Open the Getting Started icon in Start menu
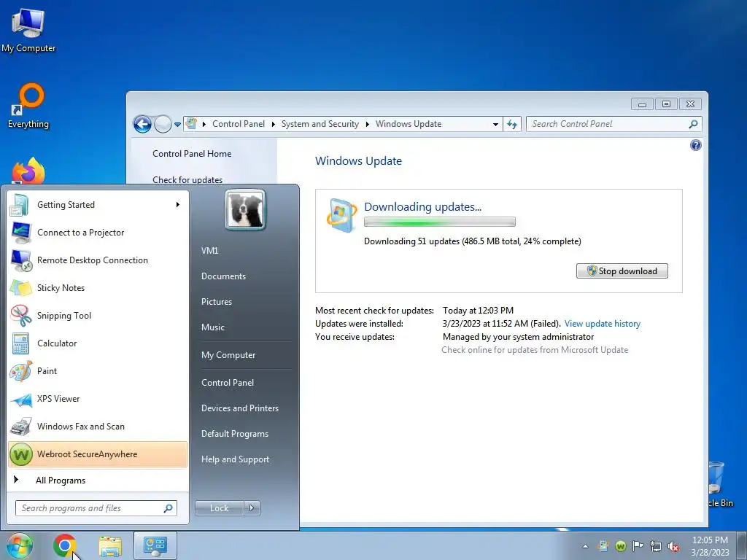The height and width of the screenshot is (560, 747). pyautogui.click(x=20, y=205)
